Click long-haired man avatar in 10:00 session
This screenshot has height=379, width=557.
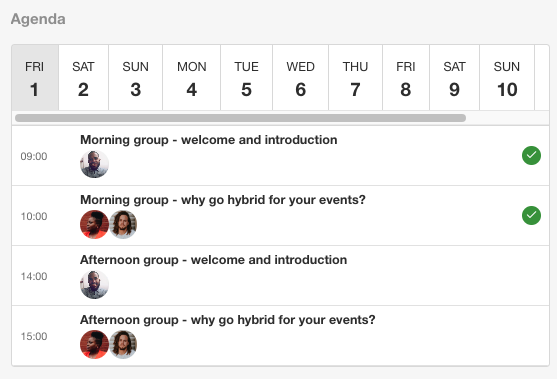[x=123, y=224]
